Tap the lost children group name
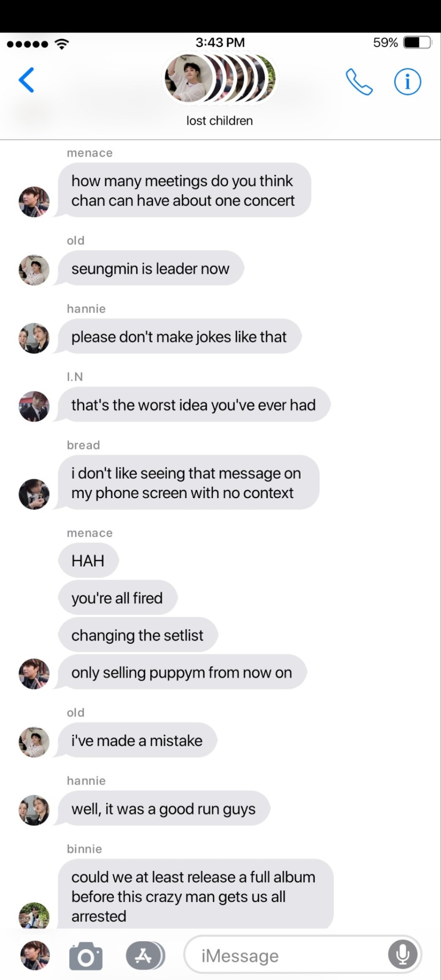 pos(219,121)
